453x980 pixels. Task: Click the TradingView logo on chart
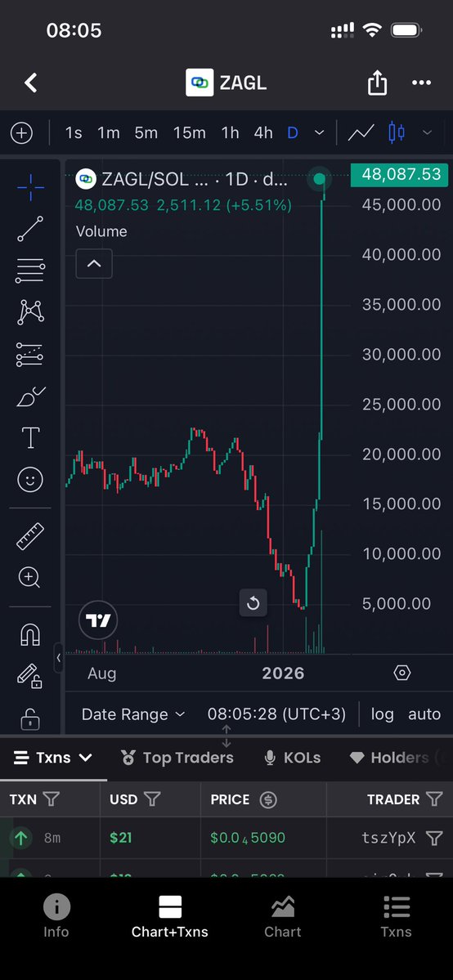click(98, 620)
